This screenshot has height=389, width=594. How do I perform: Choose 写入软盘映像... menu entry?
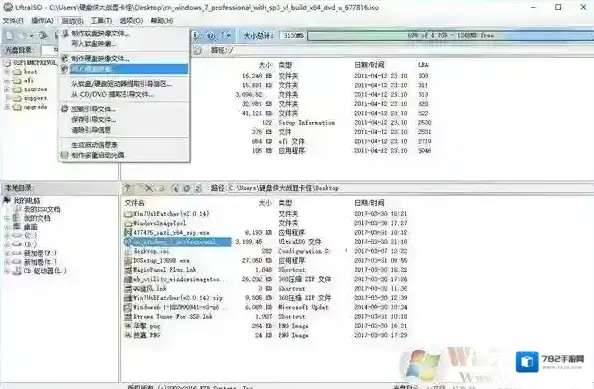(124, 44)
